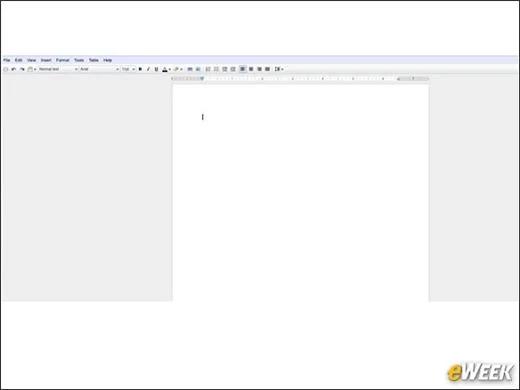Open the Table menu
The width and height of the screenshot is (520, 390).
pyautogui.click(x=94, y=60)
